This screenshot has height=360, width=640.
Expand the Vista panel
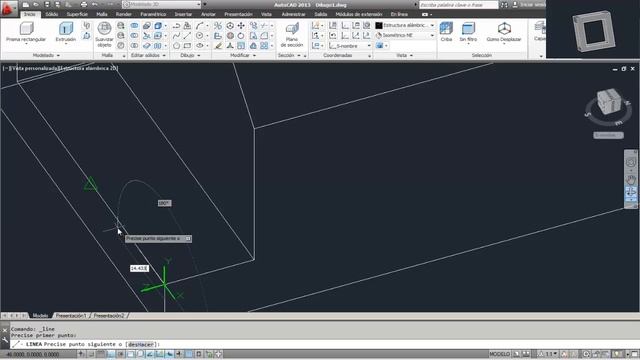tap(404, 56)
